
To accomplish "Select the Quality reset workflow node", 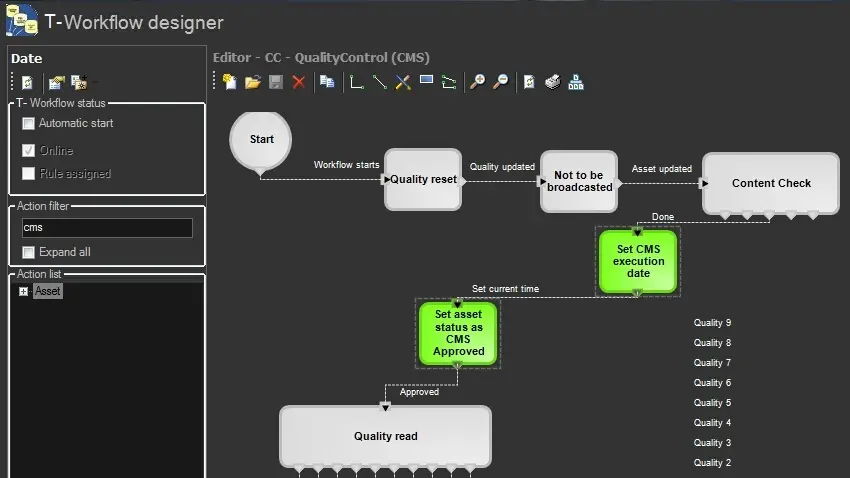I will tap(423, 180).
